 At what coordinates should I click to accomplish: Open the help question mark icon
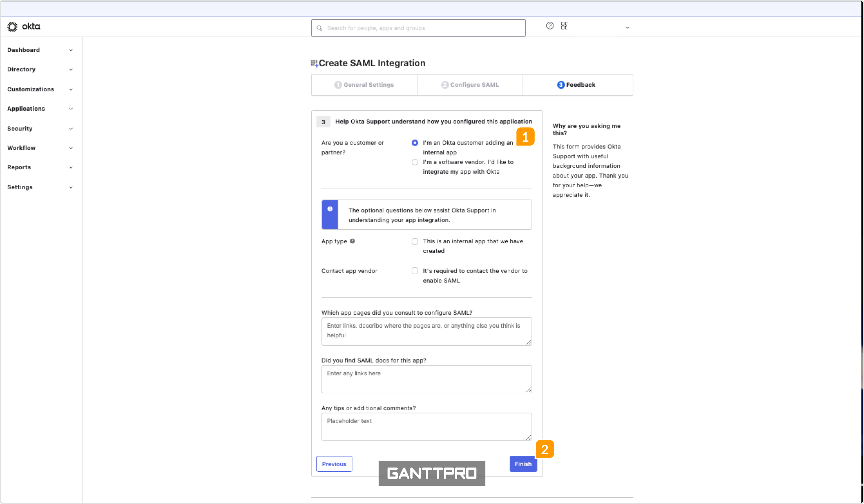pos(550,26)
